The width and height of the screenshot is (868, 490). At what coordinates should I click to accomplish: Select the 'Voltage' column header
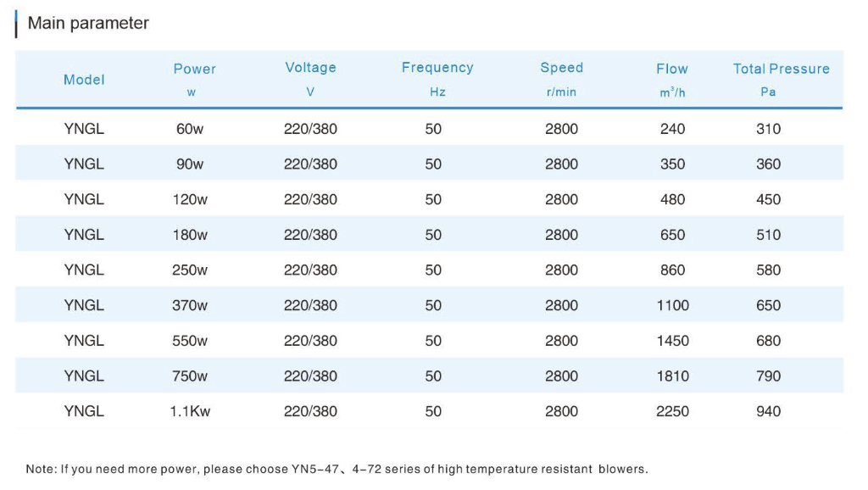(310, 68)
